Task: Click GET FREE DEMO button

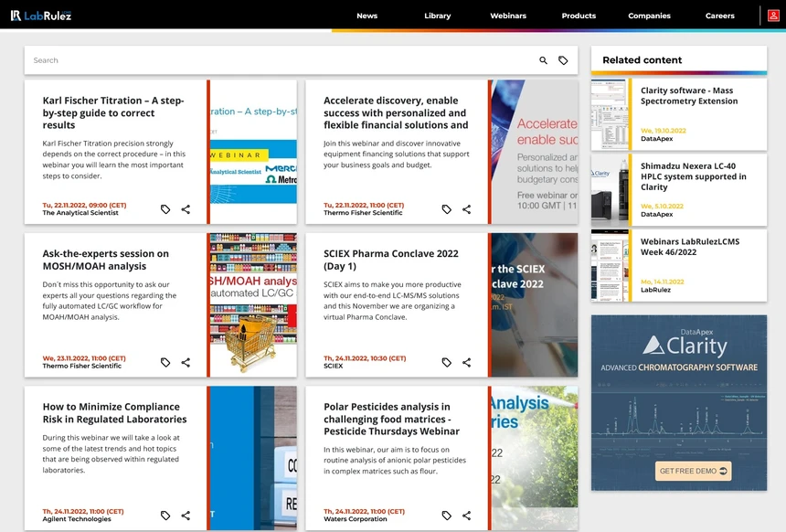Action: coord(693,471)
